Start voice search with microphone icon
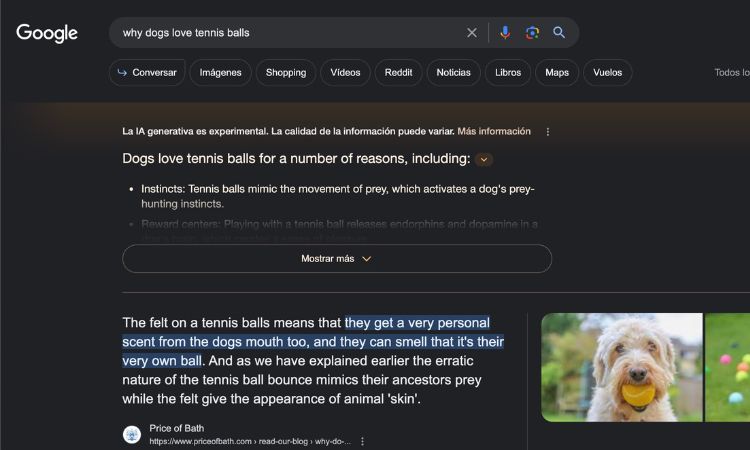 coord(505,33)
